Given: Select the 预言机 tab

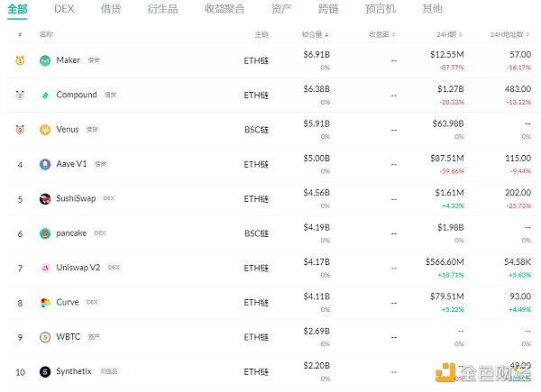Looking at the screenshot, I should coord(380,9).
